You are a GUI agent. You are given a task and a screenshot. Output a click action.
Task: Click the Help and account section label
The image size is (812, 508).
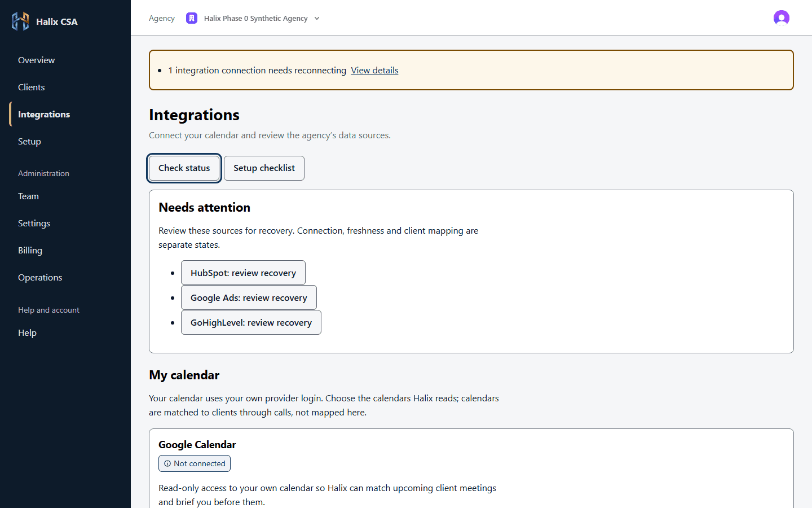coord(48,310)
